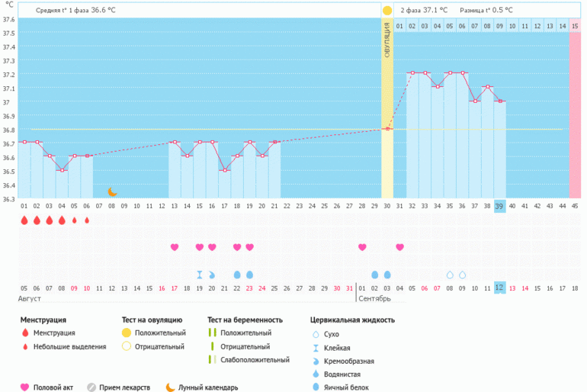
Task: Click the sticky cervical fluid icon on August 19
Action: 200,275
